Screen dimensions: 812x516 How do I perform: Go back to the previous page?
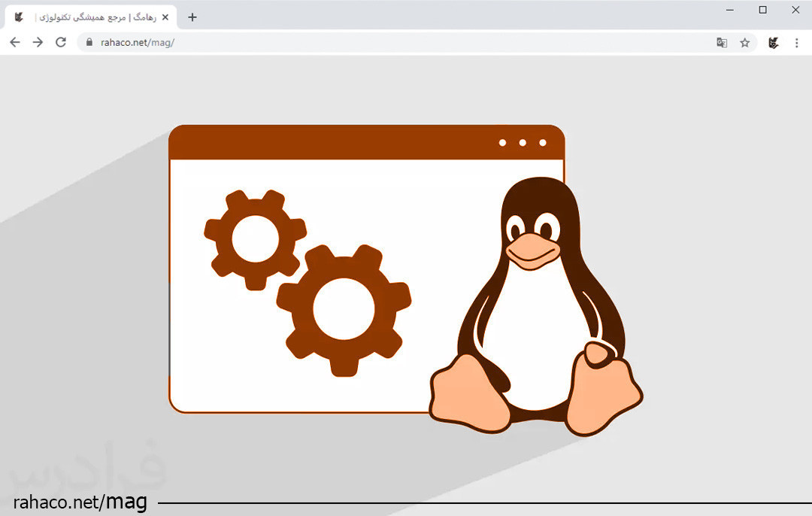15,43
